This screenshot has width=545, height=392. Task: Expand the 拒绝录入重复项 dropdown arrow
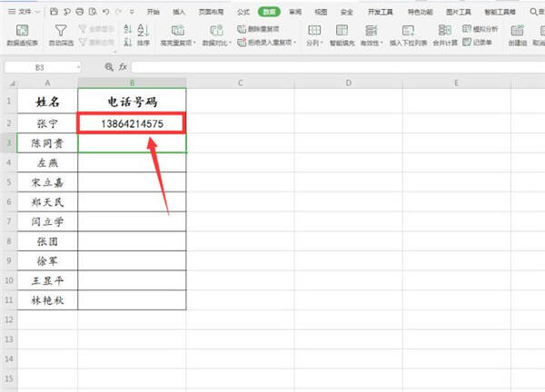click(294, 43)
